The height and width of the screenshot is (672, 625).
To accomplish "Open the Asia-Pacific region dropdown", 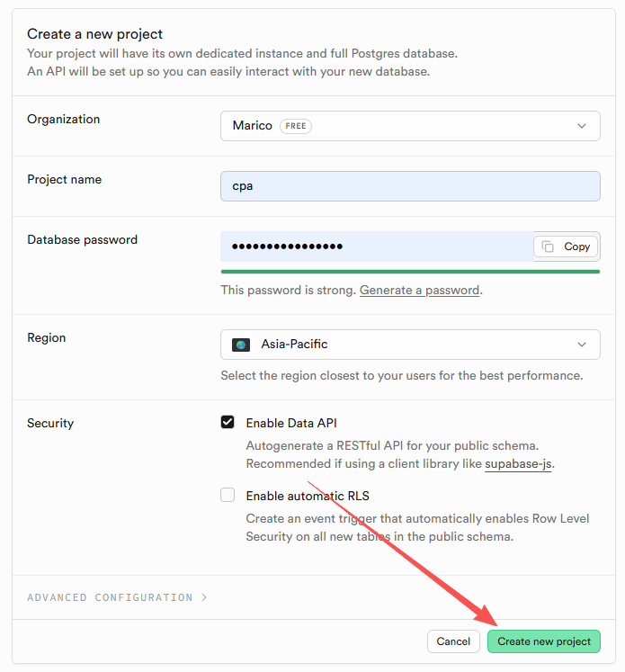I will pos(410,345).
